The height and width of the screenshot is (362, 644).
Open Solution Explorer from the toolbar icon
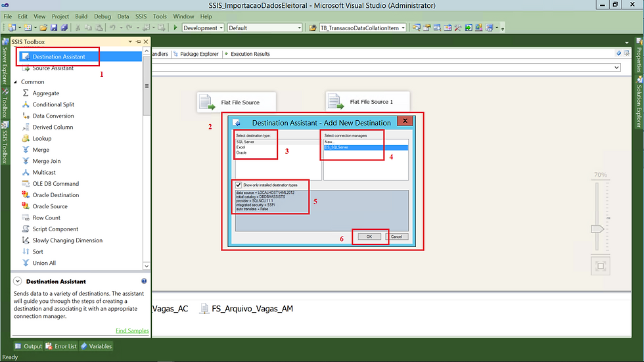(417, 28)
